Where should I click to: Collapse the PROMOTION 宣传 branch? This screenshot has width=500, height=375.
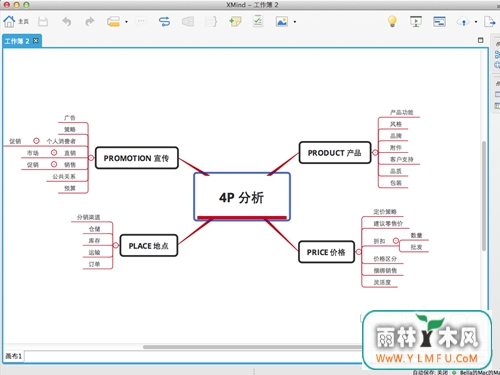pyautogui.click(x=91, y=158)
